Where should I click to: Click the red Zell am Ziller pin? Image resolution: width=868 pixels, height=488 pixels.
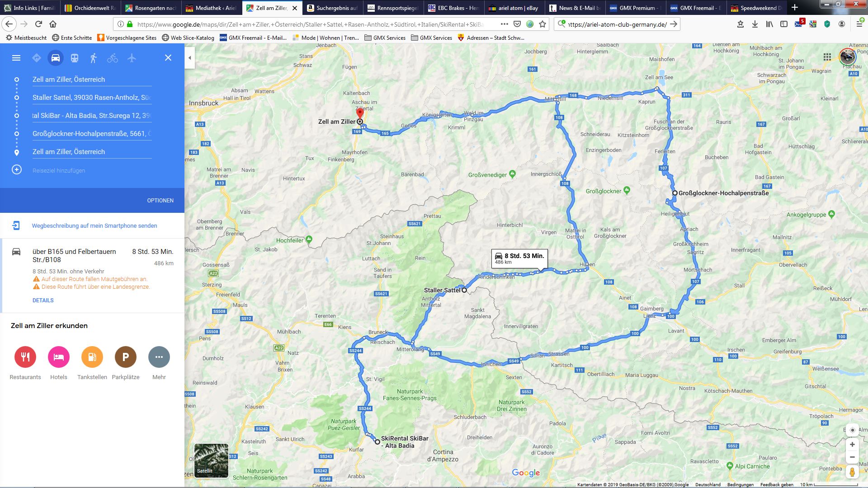point(360,113)
